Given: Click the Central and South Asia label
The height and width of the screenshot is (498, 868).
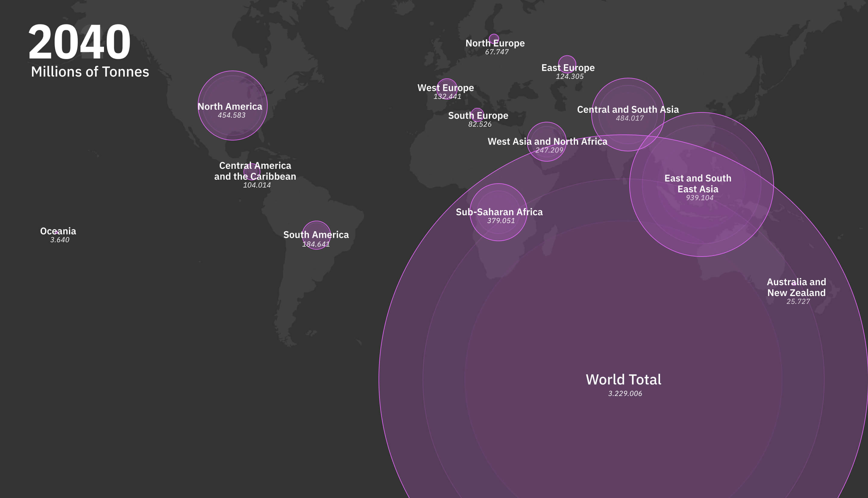Looking at the screenshot, I should 628,109.
